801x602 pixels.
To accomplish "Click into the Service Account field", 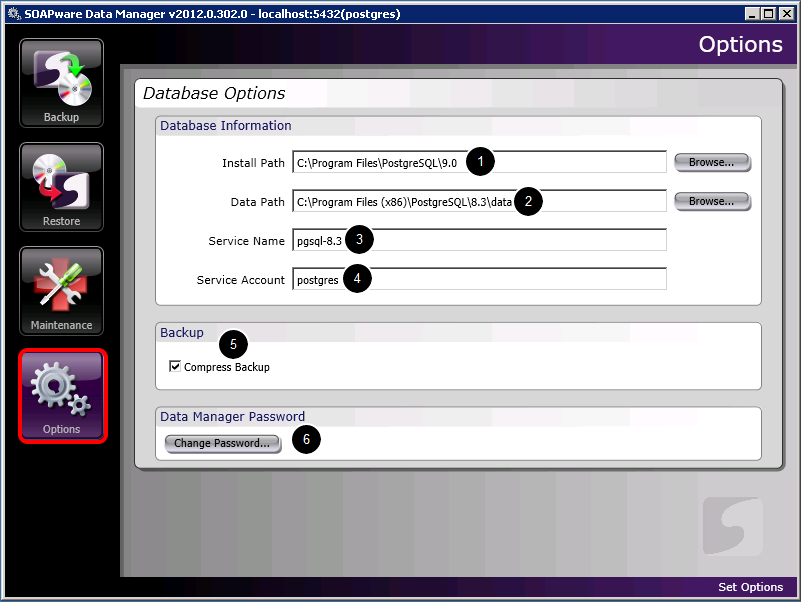I will point(479,280).
